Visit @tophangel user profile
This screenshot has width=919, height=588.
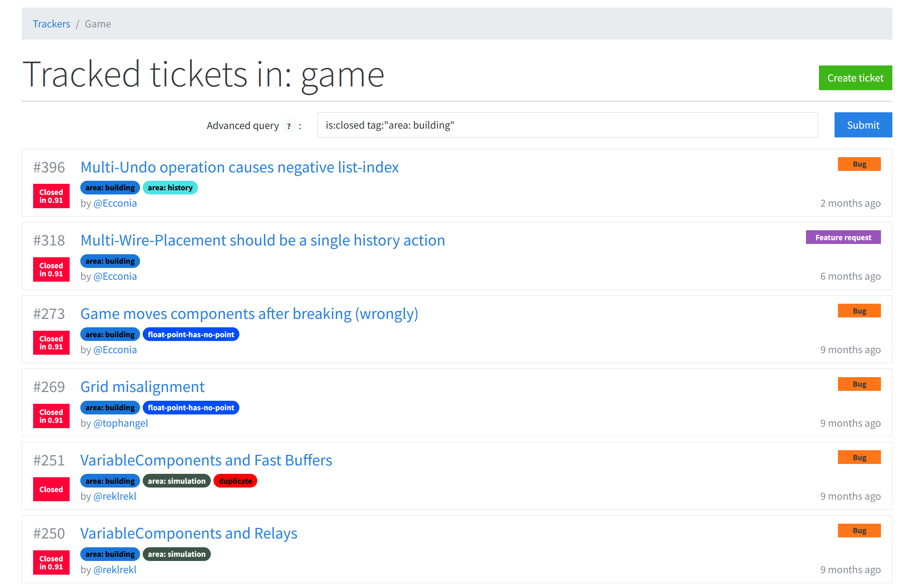point(121,423)
